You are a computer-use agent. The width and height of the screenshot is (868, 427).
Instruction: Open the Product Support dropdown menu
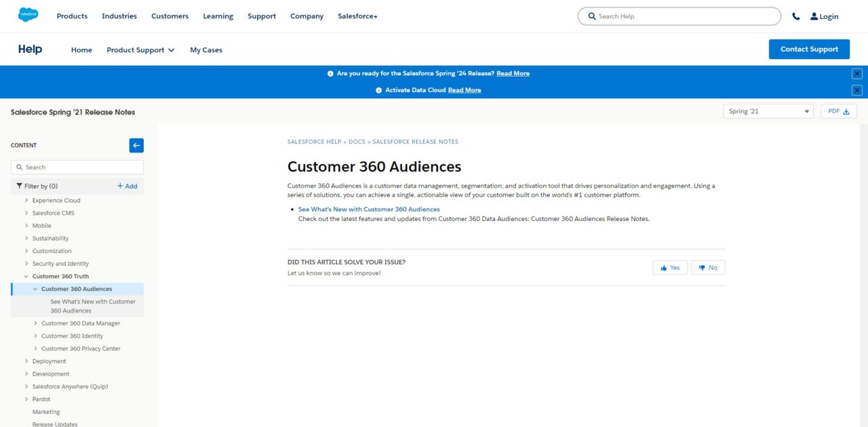click(x=140, y=50)
